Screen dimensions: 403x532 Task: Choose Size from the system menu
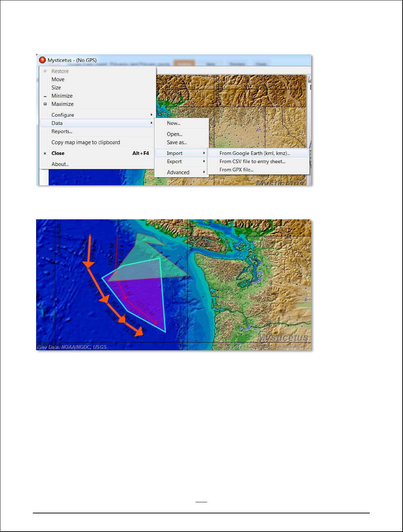[x=97, y=88]
